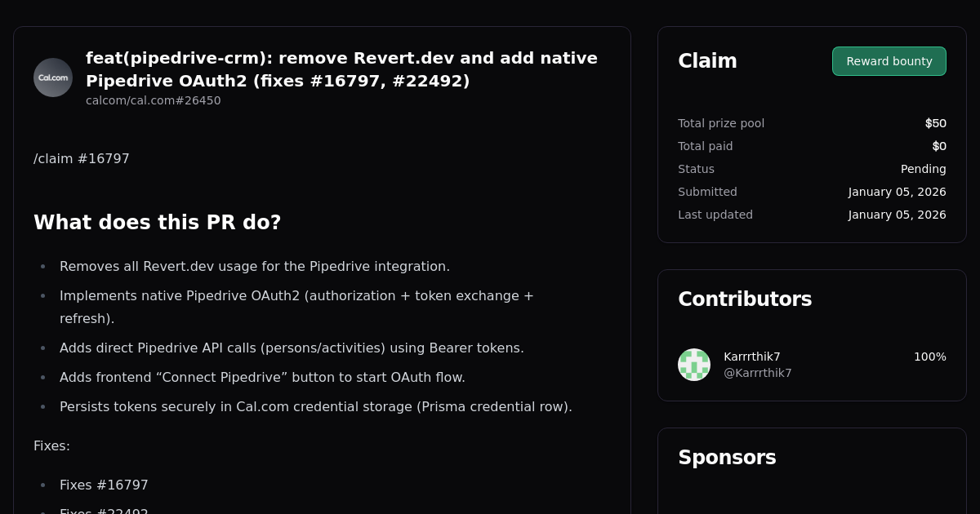This screenshot has height=514, width=980.
Task: Click the Reward bounty button
Action: click(x=889, y=60)
